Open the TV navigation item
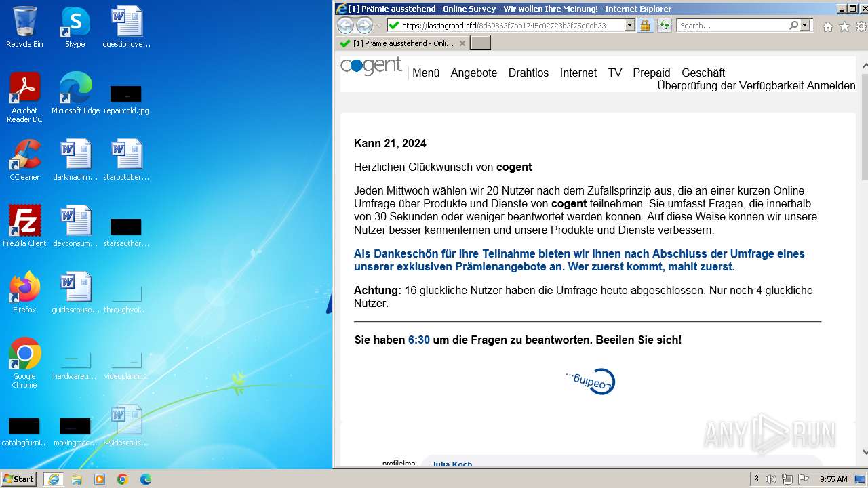 click(x=615, y=73)
